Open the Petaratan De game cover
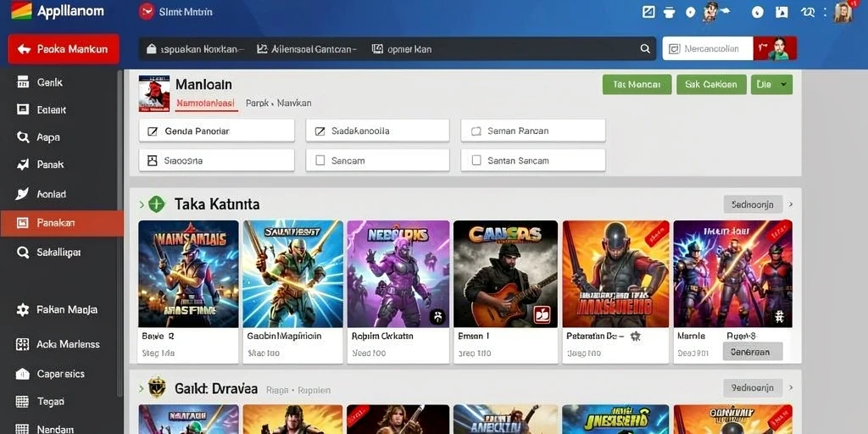Viewport: 868px width, 434px height. tap(615, 274)
